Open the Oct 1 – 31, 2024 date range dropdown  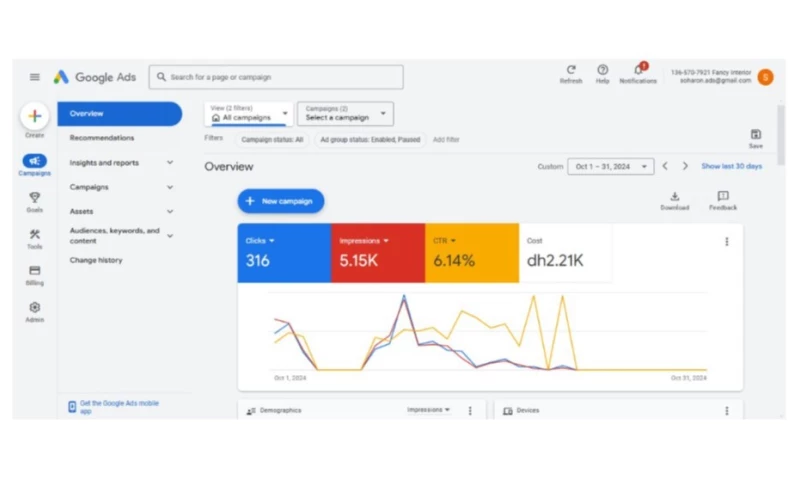[x=610, y=167]
